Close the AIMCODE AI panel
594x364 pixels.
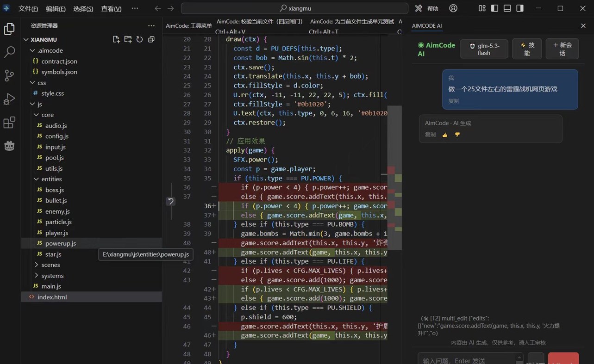pos(583,25)
